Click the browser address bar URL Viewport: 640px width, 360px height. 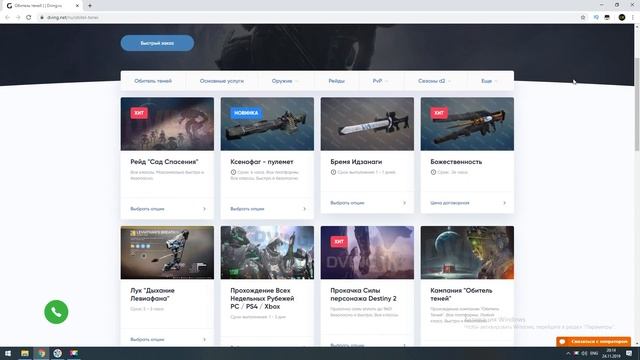click(73, 18)
